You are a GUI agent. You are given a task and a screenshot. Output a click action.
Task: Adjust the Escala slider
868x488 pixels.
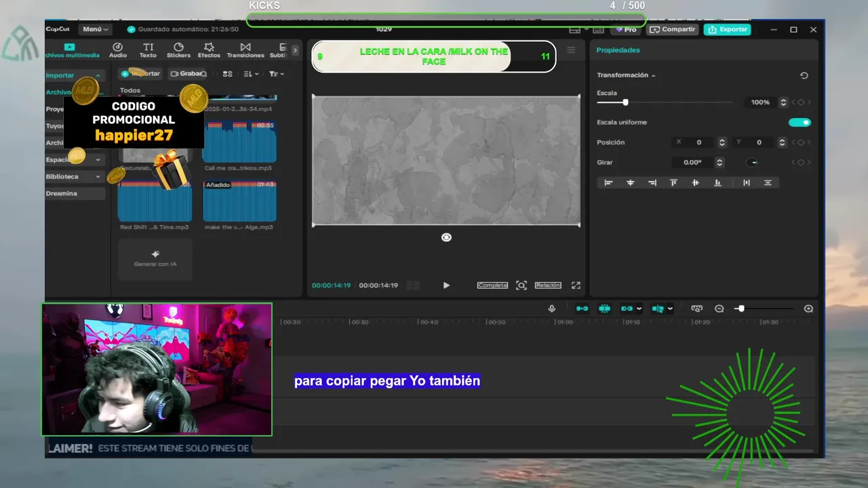pyautogui.click(x=665, y=102)
